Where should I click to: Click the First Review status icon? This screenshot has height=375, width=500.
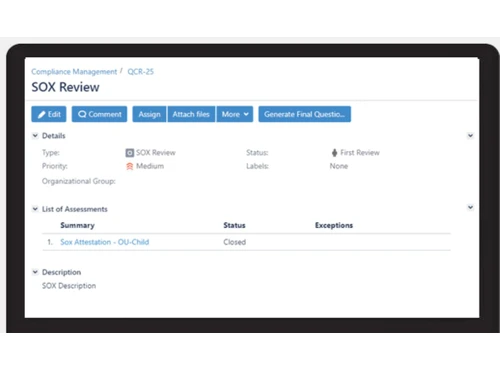coord(334,153)
